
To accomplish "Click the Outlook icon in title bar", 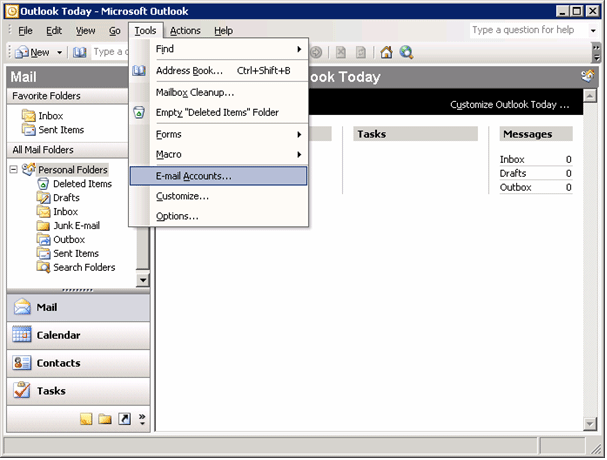I will pos(12,11).
